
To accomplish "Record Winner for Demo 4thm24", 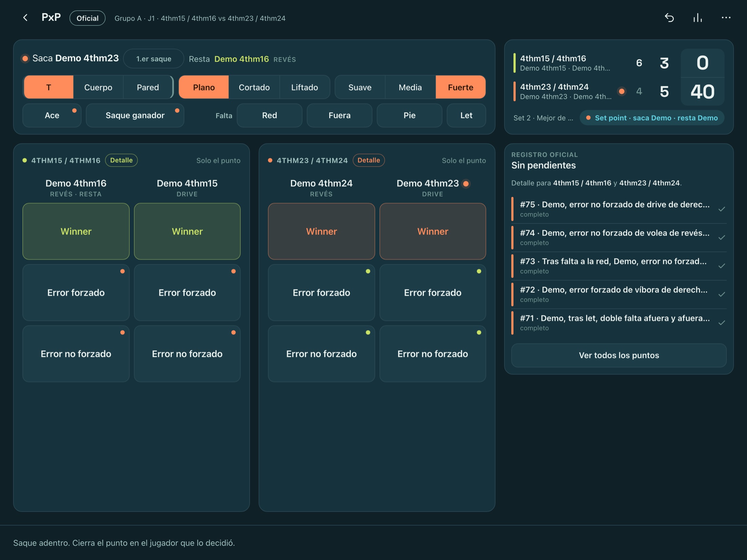I will (321, 231).
